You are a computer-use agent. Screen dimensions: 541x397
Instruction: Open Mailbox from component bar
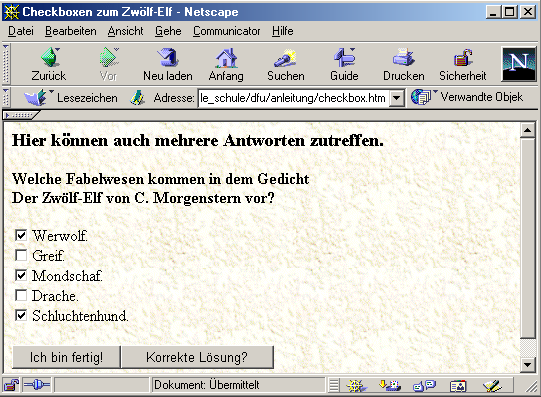pyautogui.click(x=389, y=385)
